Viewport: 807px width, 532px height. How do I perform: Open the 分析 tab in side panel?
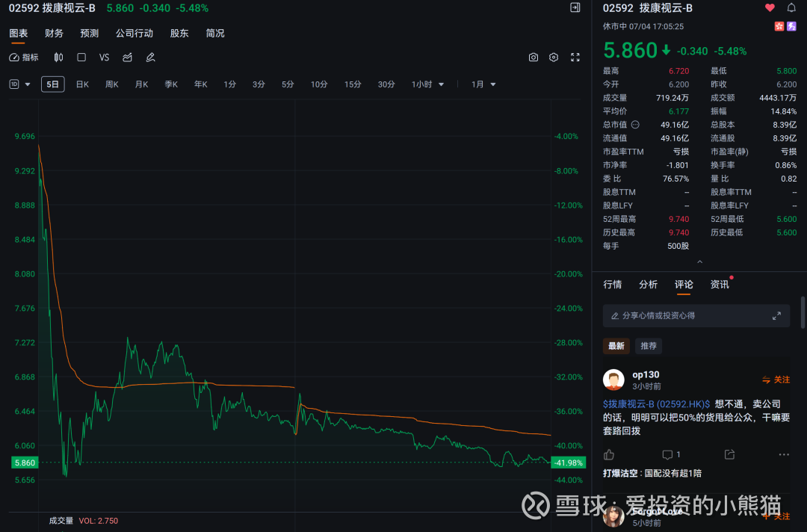pyautogui.click(x=648, y=285)
